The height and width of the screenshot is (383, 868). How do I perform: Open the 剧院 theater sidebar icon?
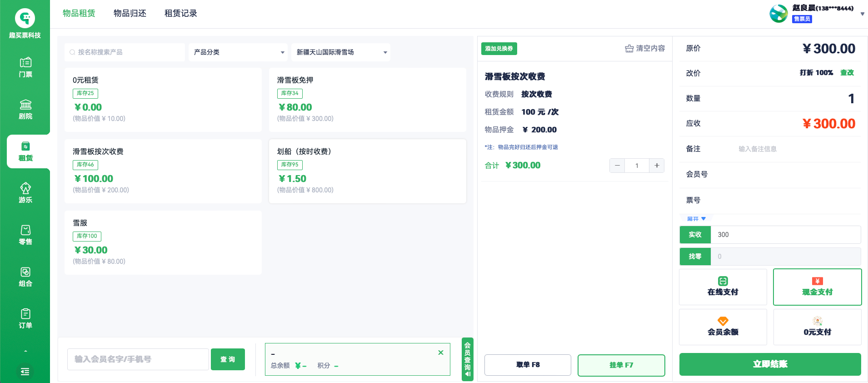coord(25,109)
